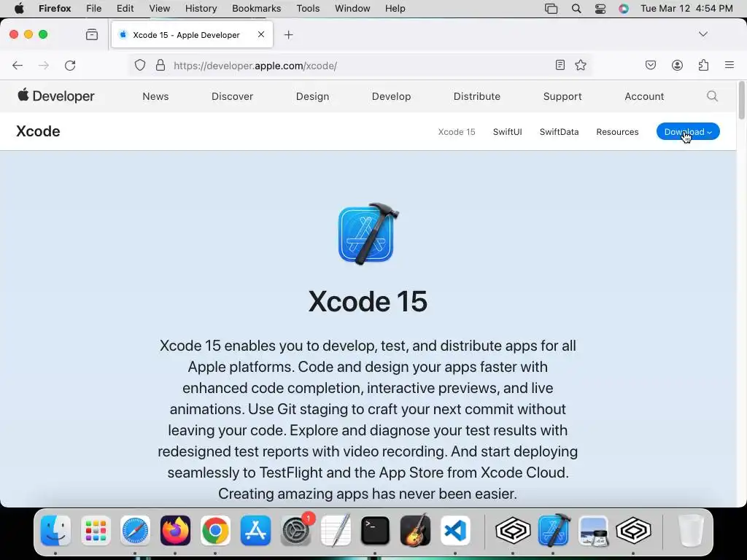Screen dimensions: 747x560
Task: Click the Xcode title link
Action: click(38, 131)
